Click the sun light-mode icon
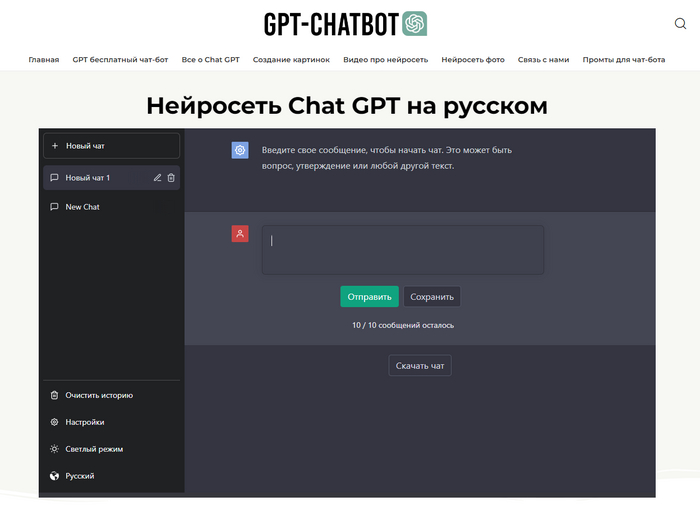700x515 pixels. pyautogui.click(x=54, y=449)
